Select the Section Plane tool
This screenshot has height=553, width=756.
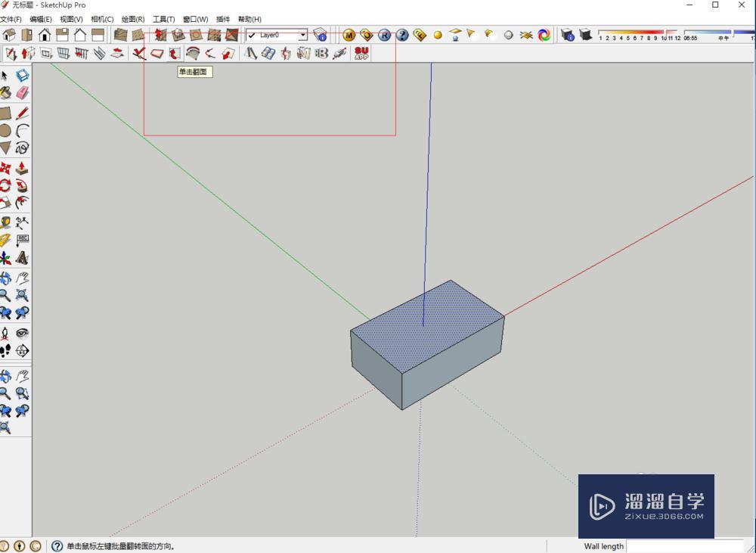[x=22, y=351]
